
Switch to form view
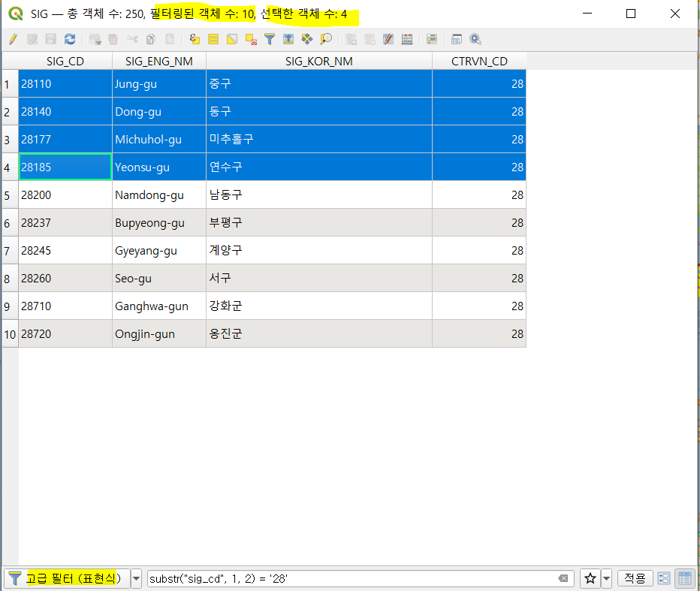click(664, 578)
